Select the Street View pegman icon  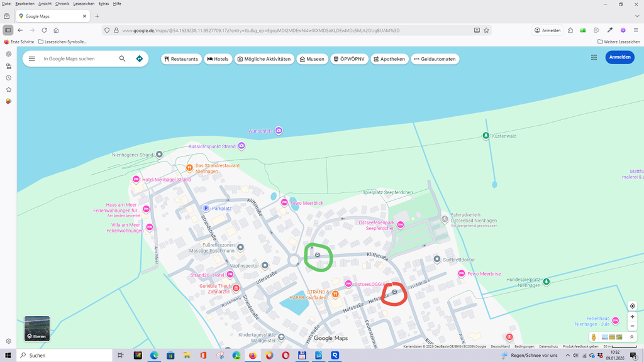[594, 337]
